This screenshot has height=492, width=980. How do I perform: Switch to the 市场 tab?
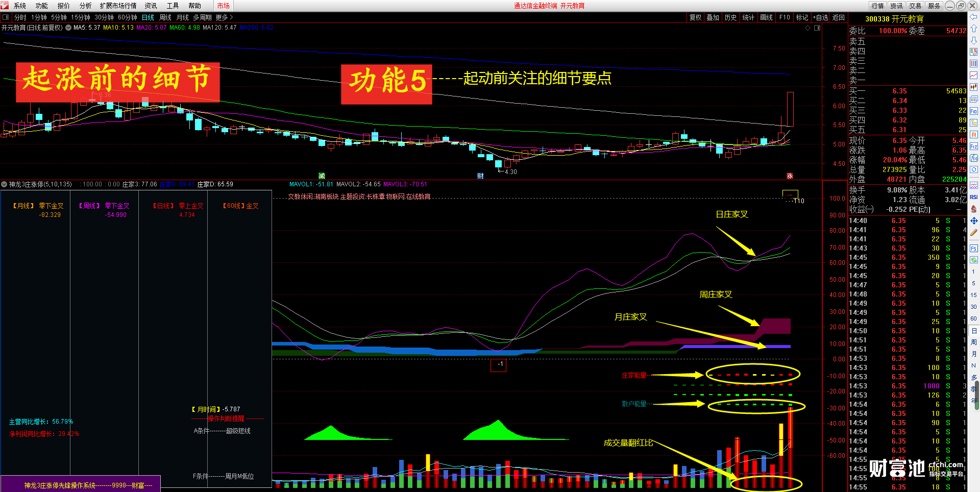point(224,6)
